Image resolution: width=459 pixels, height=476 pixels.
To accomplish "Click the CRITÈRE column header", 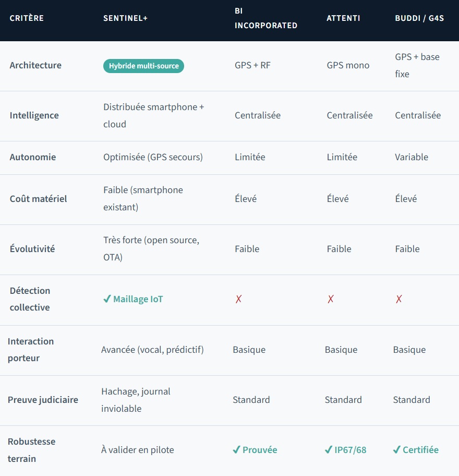I will tap(27, 18).
